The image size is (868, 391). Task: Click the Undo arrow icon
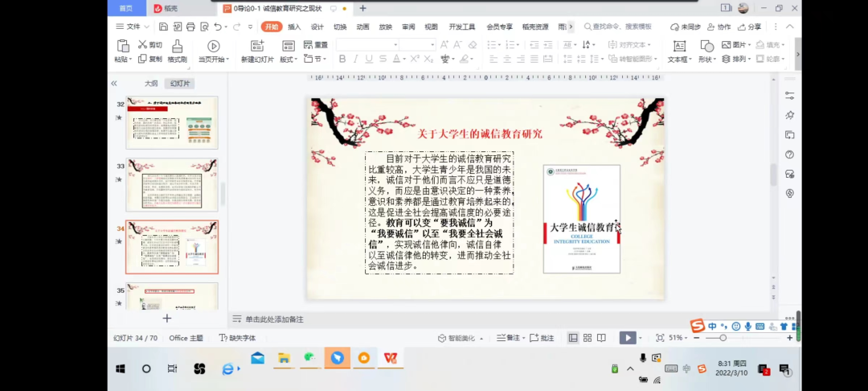[217, 27]
